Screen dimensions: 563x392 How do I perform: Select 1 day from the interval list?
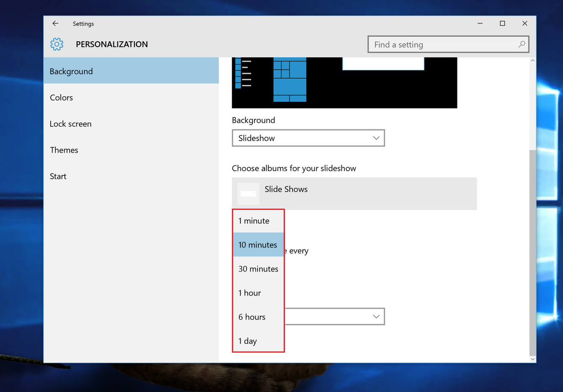point(247,341)
